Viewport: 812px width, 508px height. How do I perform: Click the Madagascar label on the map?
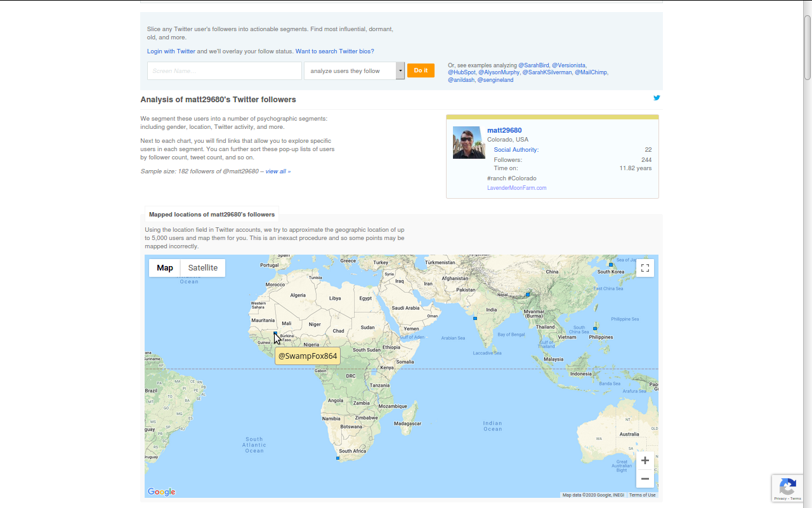click(x=408, y=424)
